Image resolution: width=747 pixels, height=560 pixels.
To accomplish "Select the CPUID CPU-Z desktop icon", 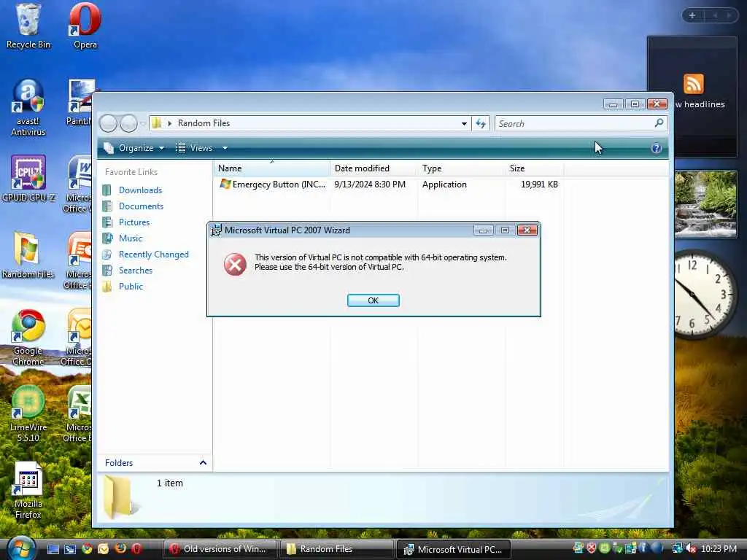I will (x=28, y=178).
